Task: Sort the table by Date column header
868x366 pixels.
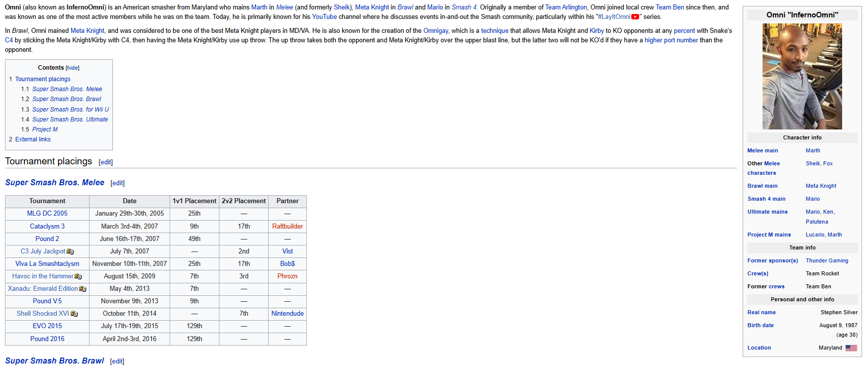Action: 130,201
